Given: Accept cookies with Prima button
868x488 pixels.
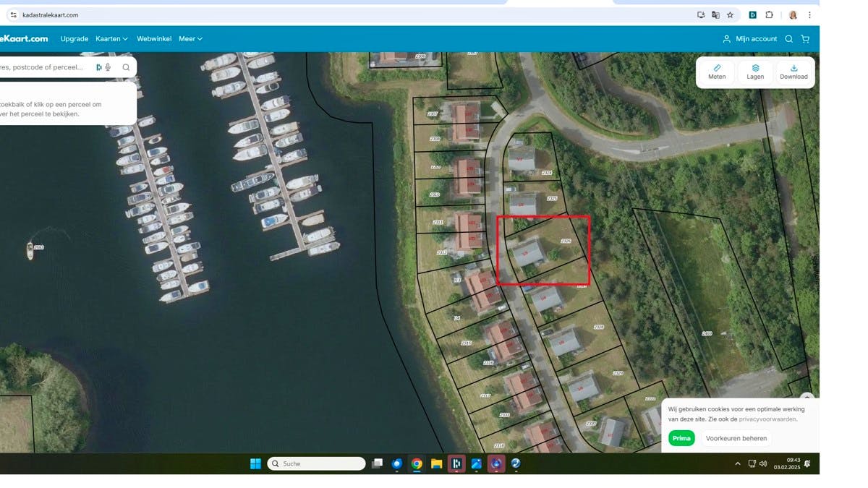Looking at the screenshot, I should [681, 438].
